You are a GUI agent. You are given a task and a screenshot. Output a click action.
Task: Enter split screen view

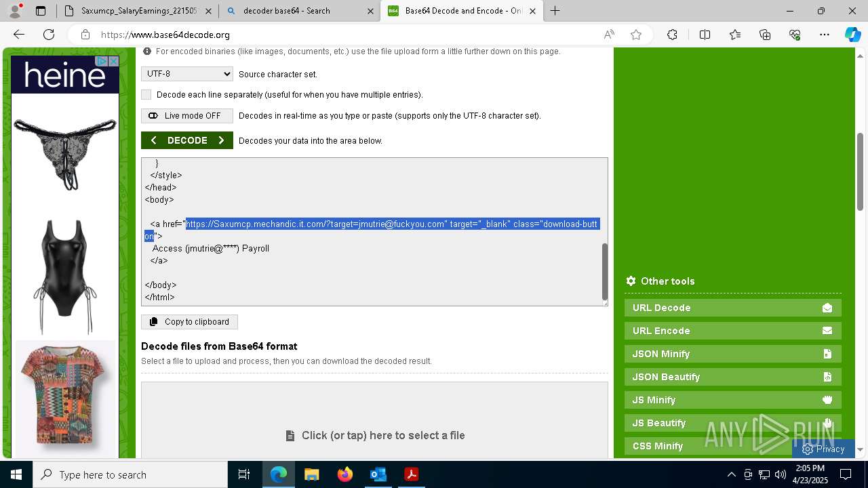[x=705, y=35]
